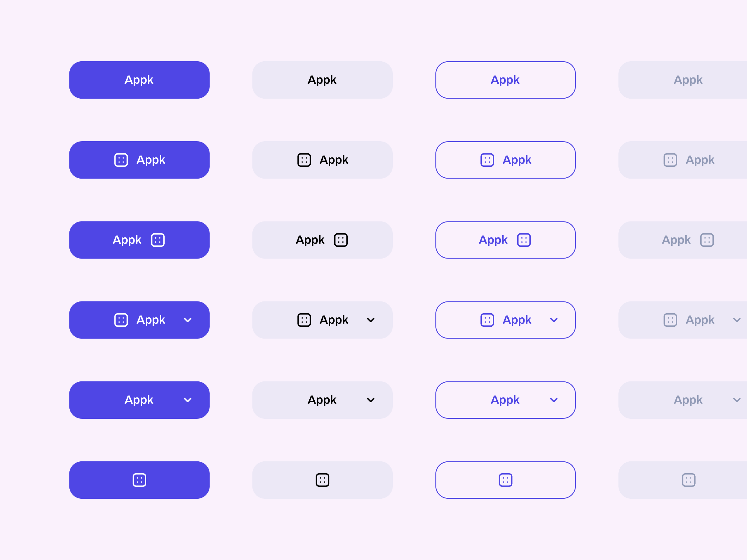This screenshot has height=560, width=747.
Task: Click black trailing icon after Appk label
Action: (x=341, y=240)
